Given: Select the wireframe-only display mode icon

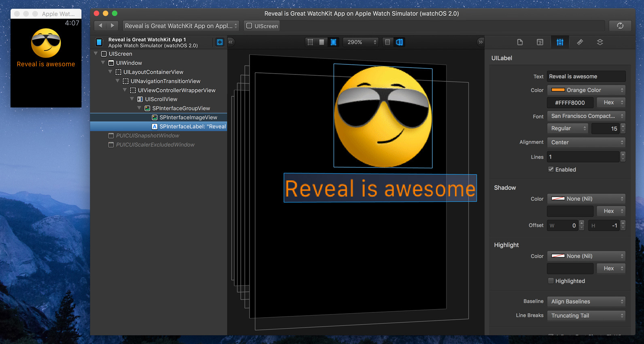Looking at the screenshot, I should tap(310, 42).
